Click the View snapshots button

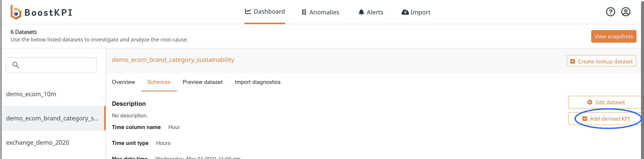(x=614, y=36)
